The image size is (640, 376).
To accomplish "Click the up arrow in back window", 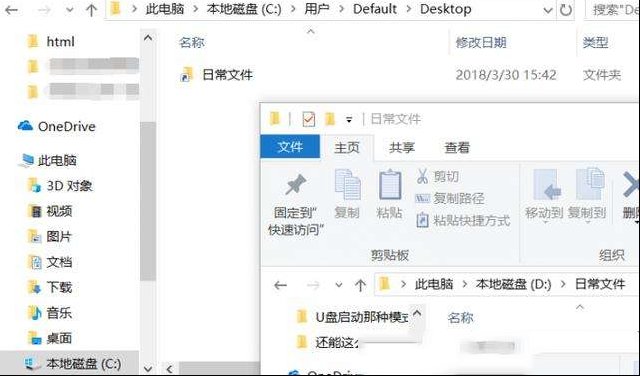I will [x=91, y=10].
